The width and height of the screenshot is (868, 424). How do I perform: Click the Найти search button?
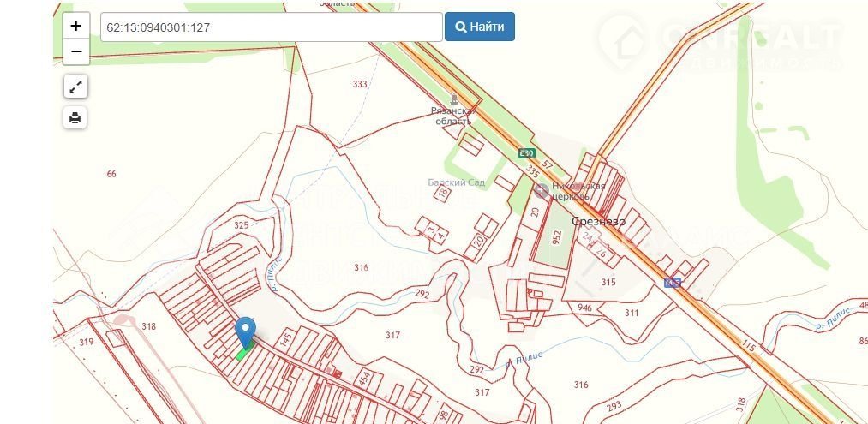point(479,27)
